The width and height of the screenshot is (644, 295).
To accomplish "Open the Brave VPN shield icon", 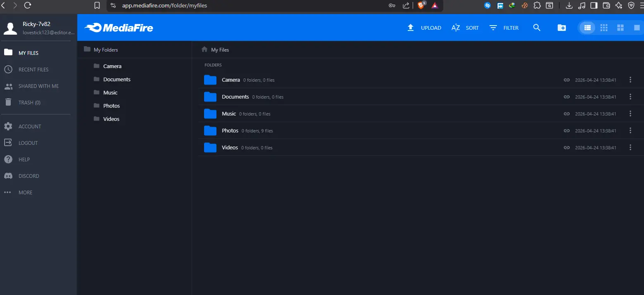I will (x=631, y=5).
